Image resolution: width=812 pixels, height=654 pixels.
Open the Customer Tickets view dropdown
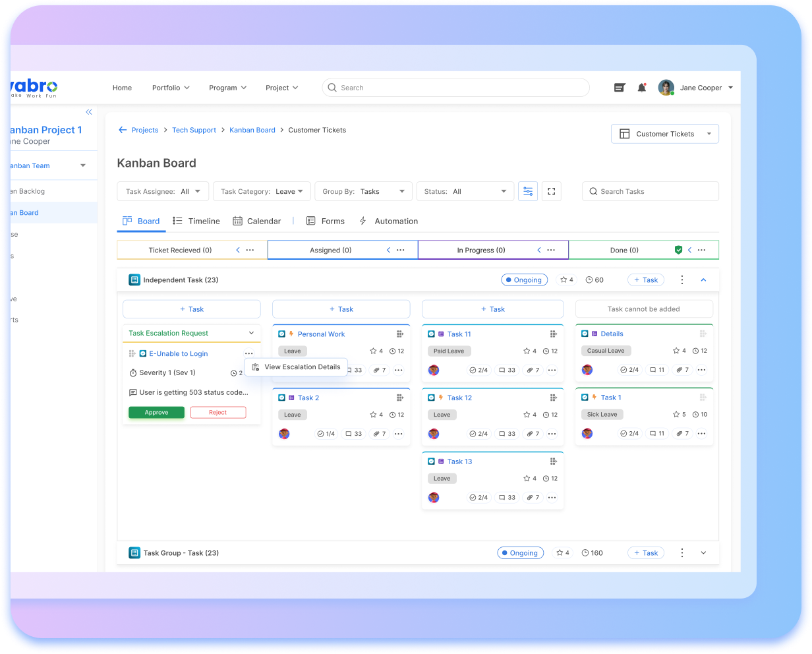click(664, 134)
